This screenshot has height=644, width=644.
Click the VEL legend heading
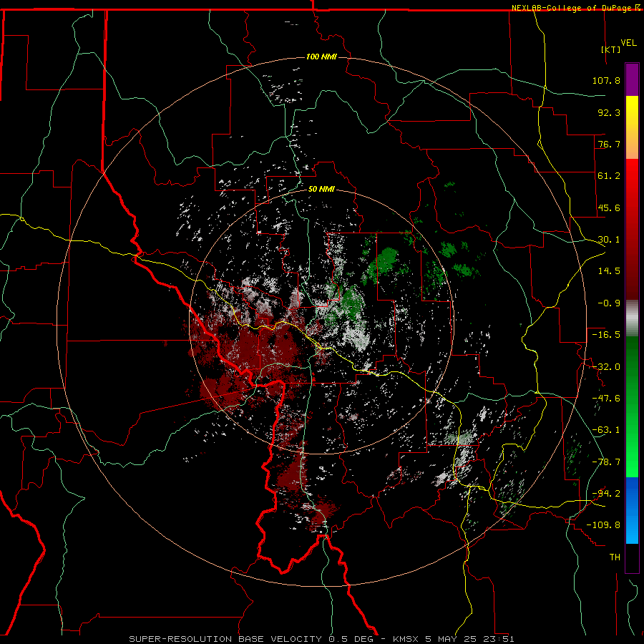click(x=628, y=43)
